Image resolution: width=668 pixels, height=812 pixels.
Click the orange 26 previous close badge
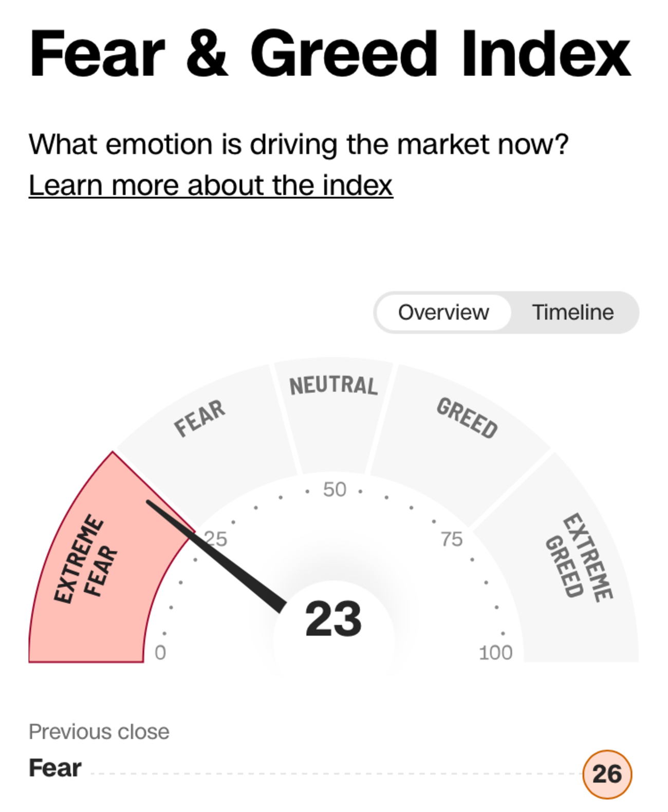(x=607, y=774)
